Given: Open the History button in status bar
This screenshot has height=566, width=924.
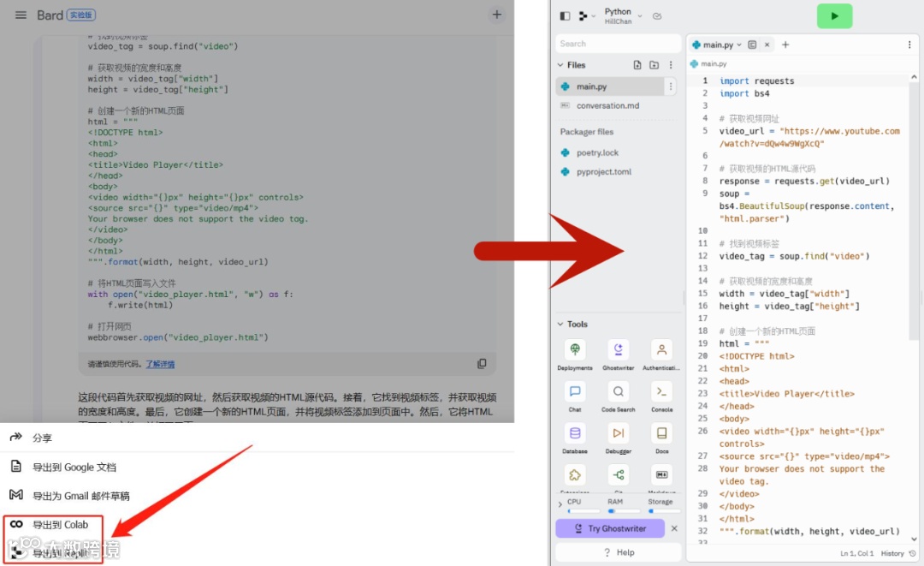Looking at the screenshot, I should pos(898,554).
